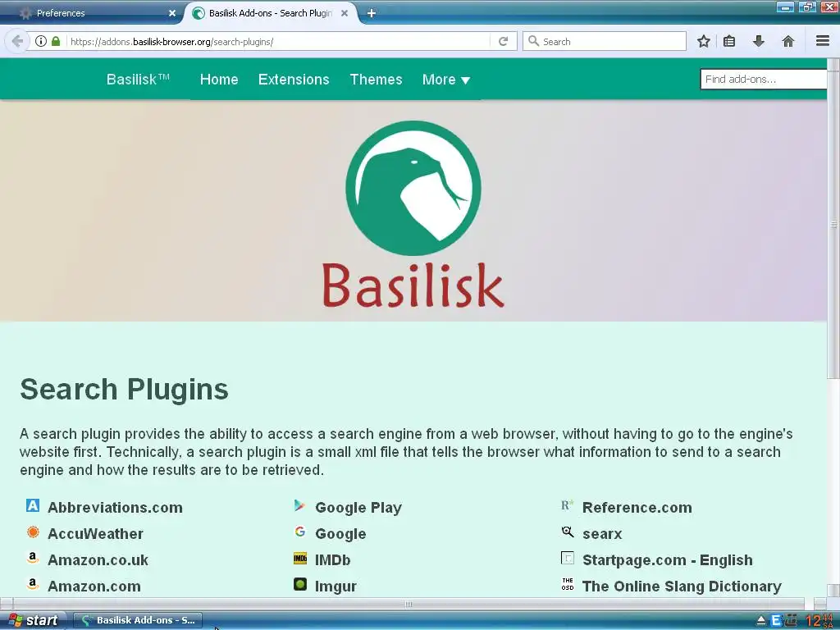The image size is (840, 630).
Task: Open the IMDb link
Action: (333, 559)
